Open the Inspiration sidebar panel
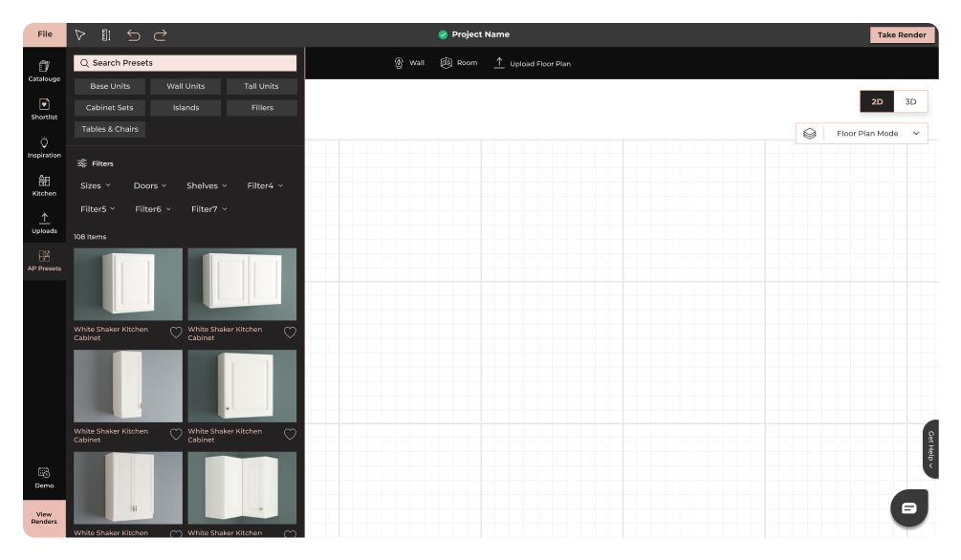 (44, 148)
